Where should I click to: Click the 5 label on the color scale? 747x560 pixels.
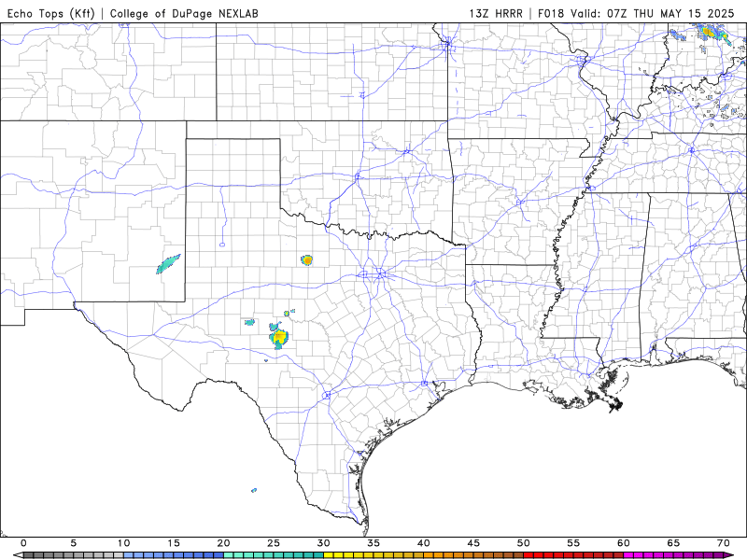74,543
